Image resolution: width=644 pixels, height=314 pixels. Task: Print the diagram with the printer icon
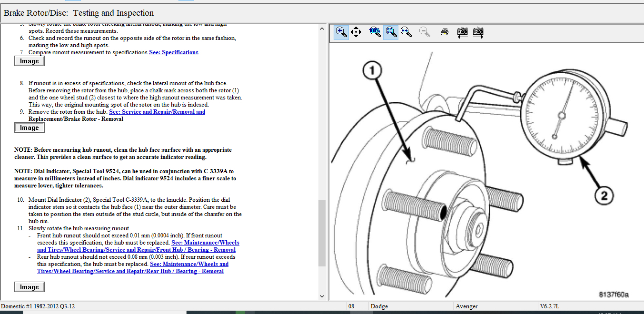pos(444,32)
